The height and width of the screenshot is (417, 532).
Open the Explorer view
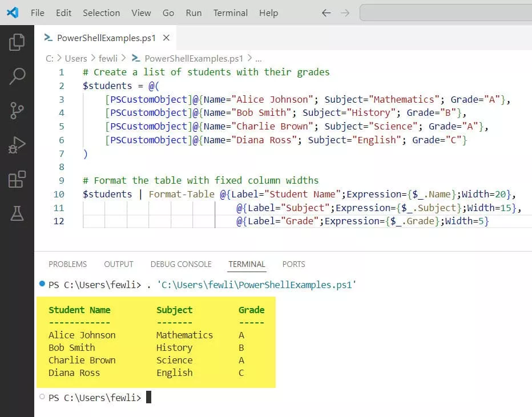click(17, 41)
